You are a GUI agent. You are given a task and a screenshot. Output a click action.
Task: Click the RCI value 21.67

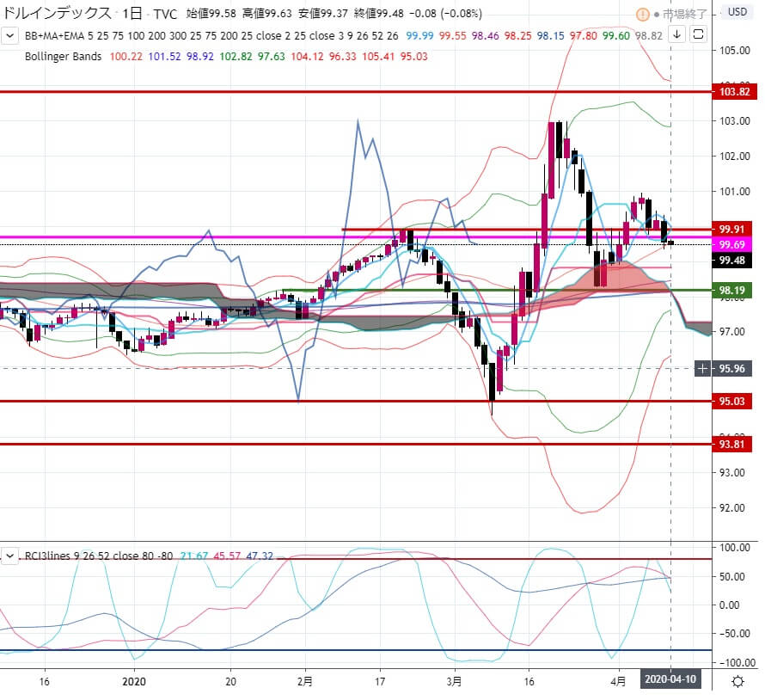click(x=194, y=556)
